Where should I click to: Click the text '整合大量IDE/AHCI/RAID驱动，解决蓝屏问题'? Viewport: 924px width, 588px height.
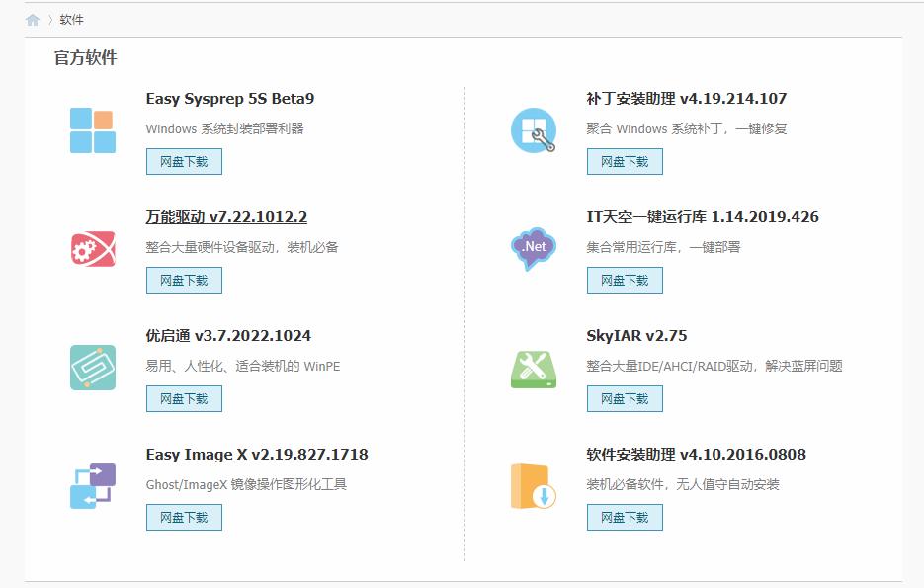pyautogui.click(x=714, y=366)
